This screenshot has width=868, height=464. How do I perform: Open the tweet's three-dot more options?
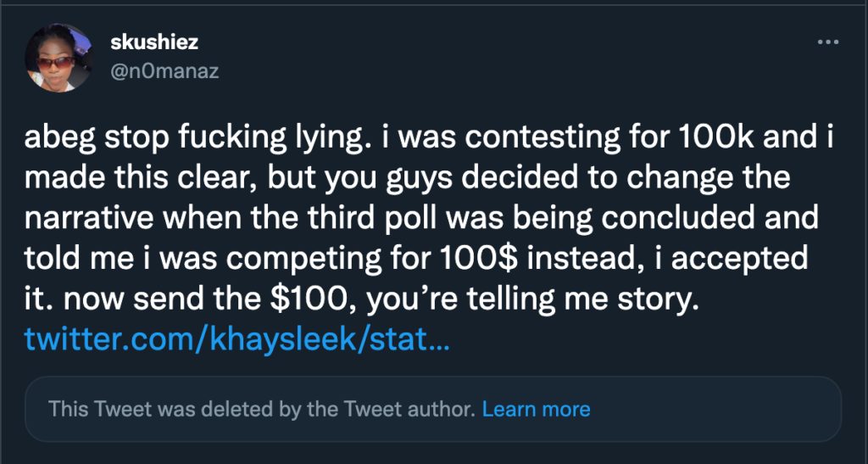click(x=827, y=42)
